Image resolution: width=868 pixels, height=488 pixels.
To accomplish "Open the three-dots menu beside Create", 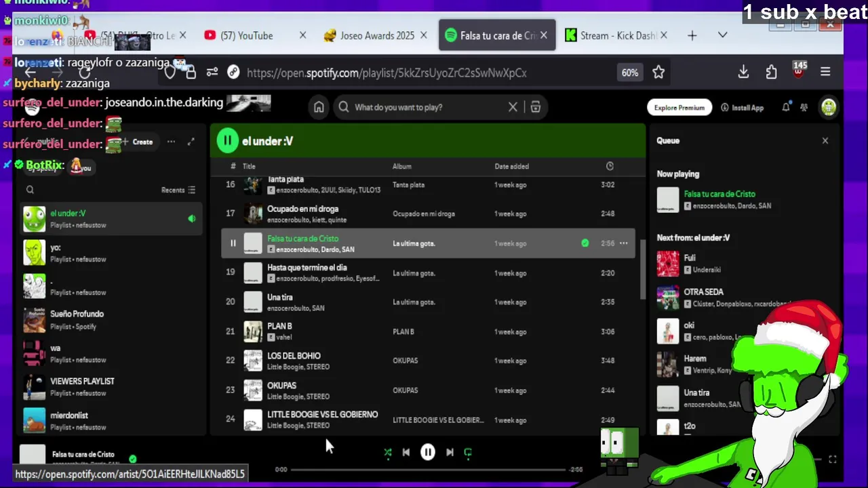I will point(171,142).
